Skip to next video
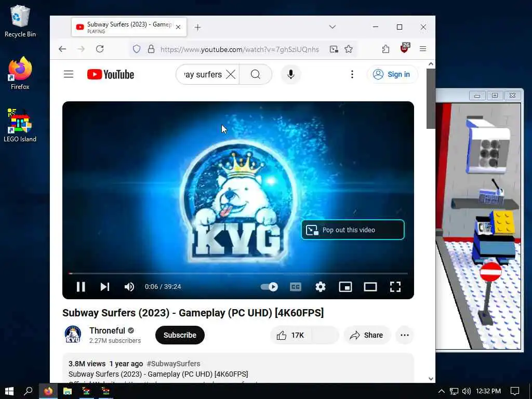 tap(105, 287)
